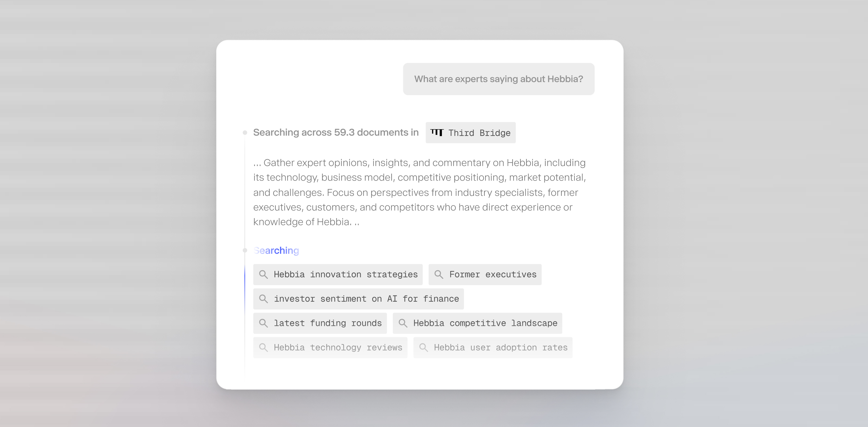
Task: Click the bullet beside 'Searching across 59.3 documents'
Action: pos(245,132)
